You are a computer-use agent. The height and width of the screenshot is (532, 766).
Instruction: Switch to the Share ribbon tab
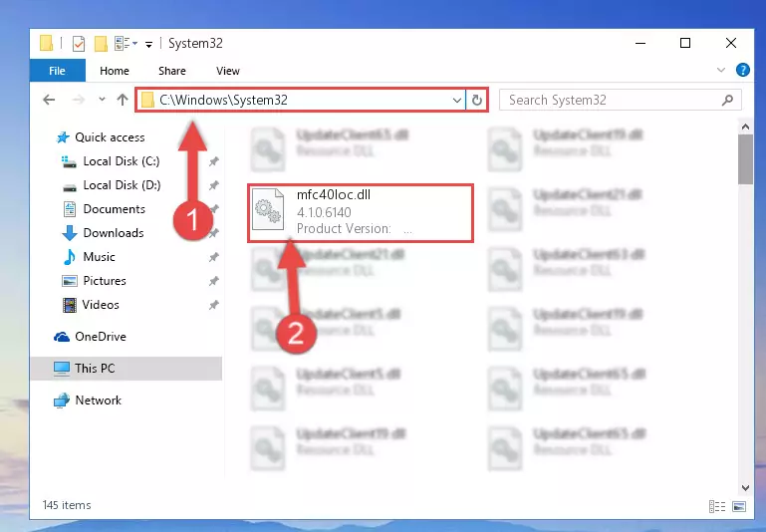172,71
